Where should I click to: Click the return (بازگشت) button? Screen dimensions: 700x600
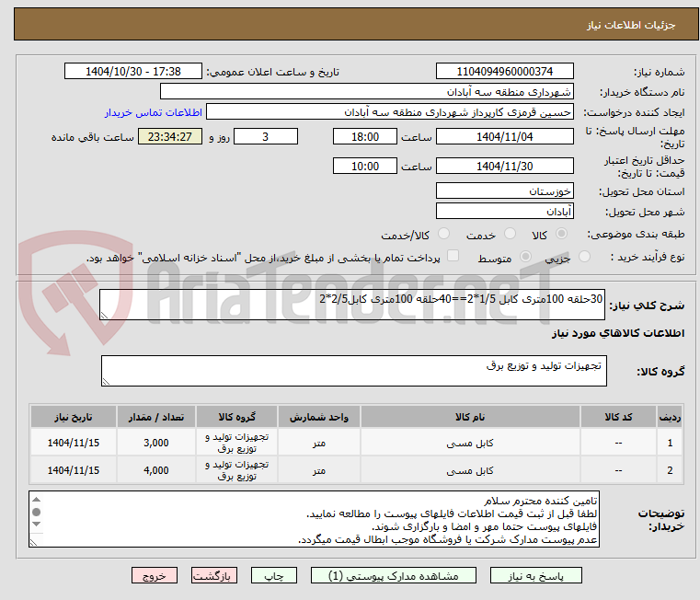tap(213, 575)
